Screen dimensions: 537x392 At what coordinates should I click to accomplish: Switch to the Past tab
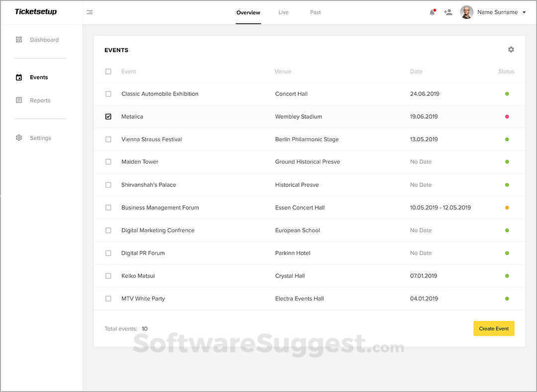click(315, 12)
